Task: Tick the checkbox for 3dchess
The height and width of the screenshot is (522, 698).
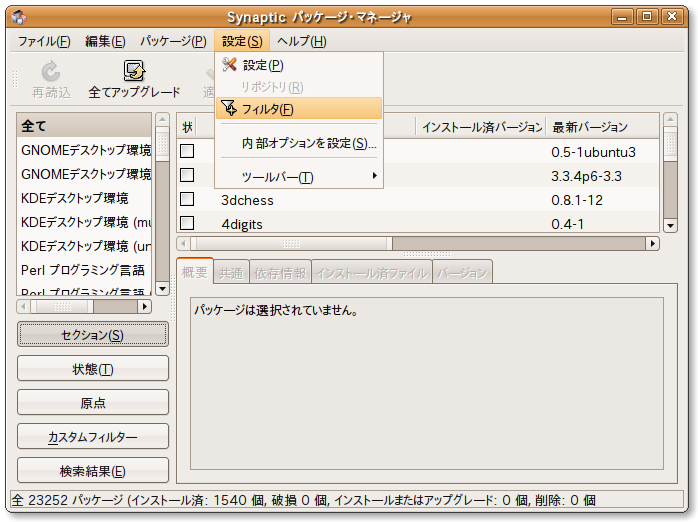Action: 187,199
